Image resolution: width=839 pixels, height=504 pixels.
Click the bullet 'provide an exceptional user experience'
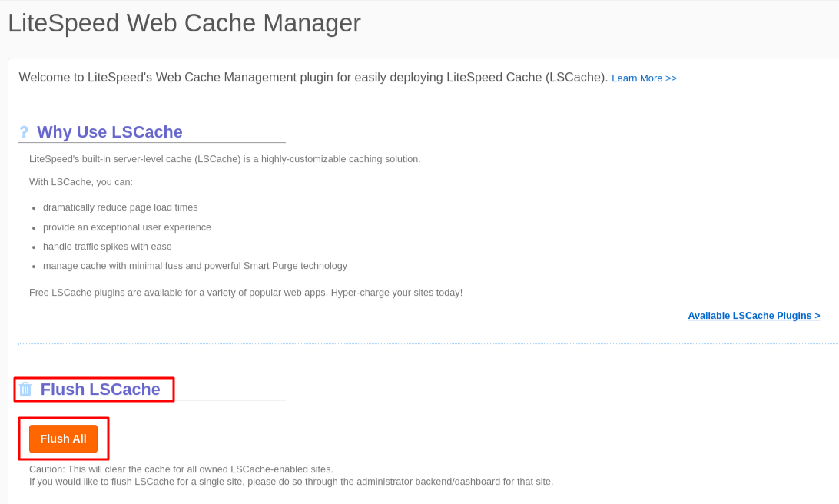(x=127, y=227)
